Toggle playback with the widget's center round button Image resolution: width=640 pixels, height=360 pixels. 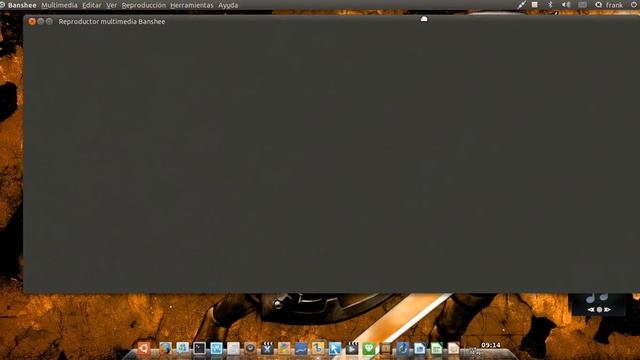[599, 309]
